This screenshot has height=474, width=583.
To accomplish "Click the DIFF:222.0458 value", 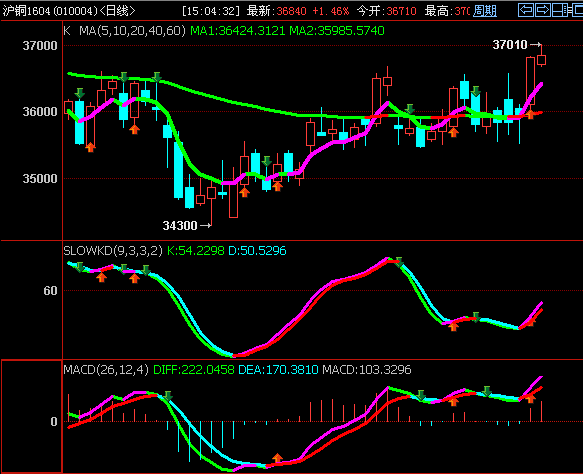I will point(194,370).
